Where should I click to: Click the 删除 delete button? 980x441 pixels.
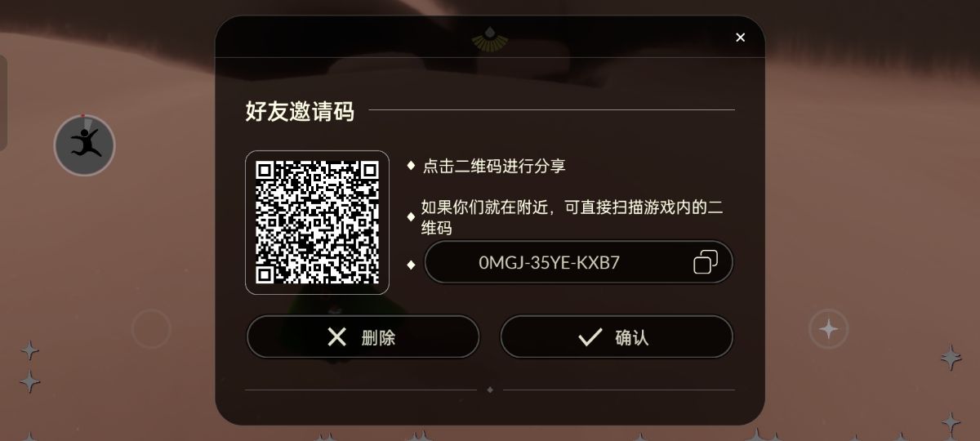coord(363,337)
